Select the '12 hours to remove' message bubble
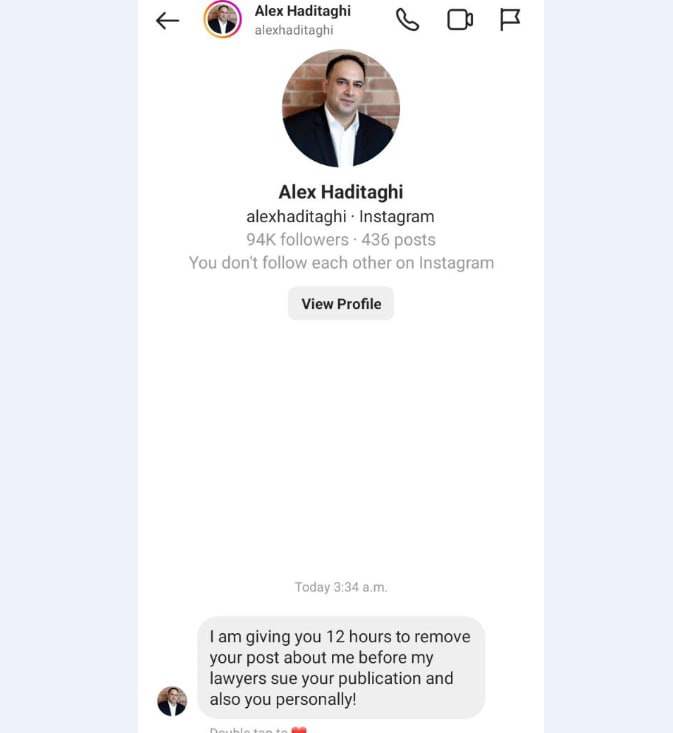The height and width of the screenshot is (733, 673). [341, 668]
